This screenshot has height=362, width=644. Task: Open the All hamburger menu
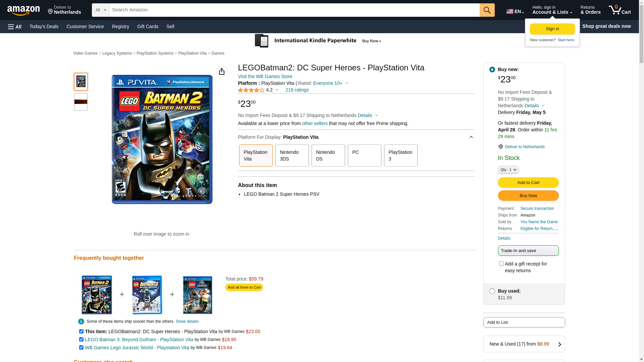pyautogui.click(x=15, y=26)
